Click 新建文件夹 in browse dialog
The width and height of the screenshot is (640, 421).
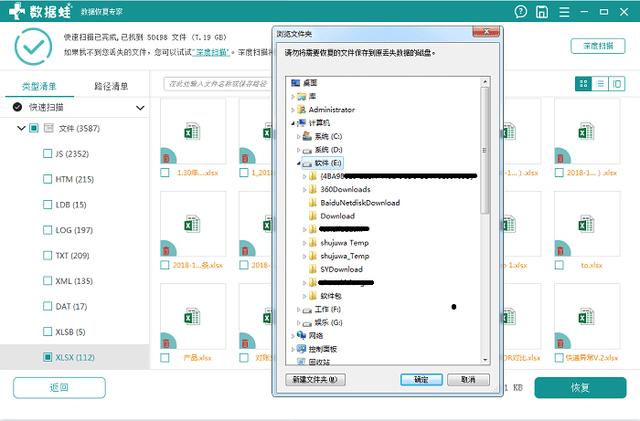[315, 379]
